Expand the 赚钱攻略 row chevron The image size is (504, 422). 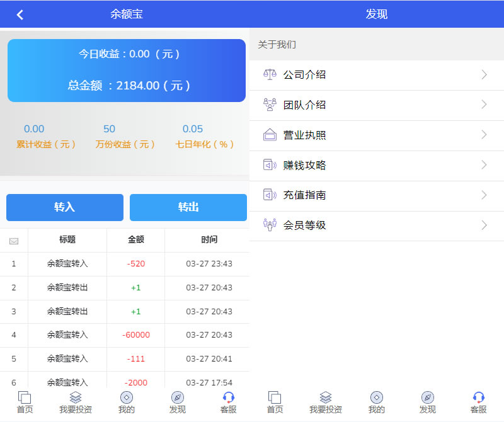click(x=484, y=165)
